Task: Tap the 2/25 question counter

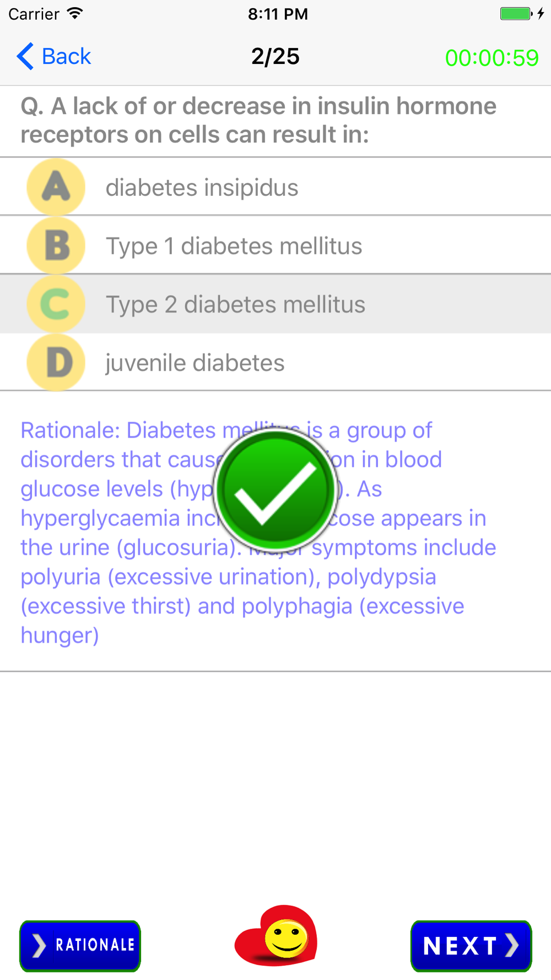Action: pos(275,56)
